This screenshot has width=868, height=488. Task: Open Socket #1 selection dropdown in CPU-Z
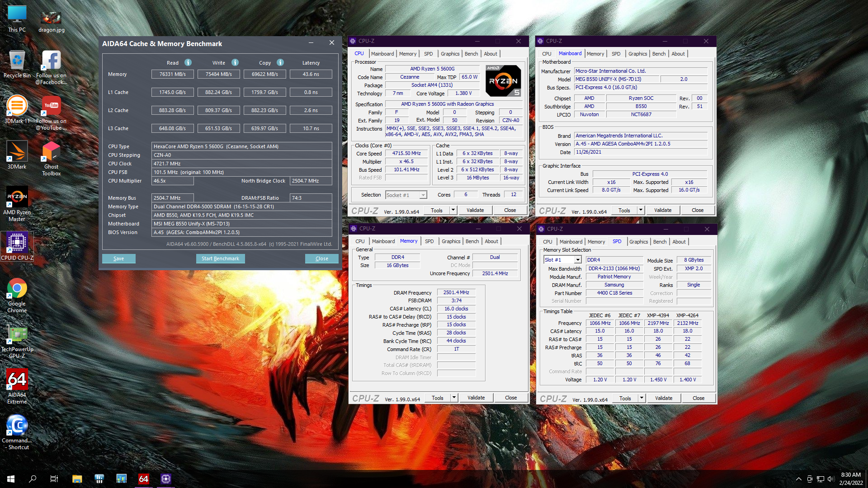pyautogui.click(x=406, y=195)
